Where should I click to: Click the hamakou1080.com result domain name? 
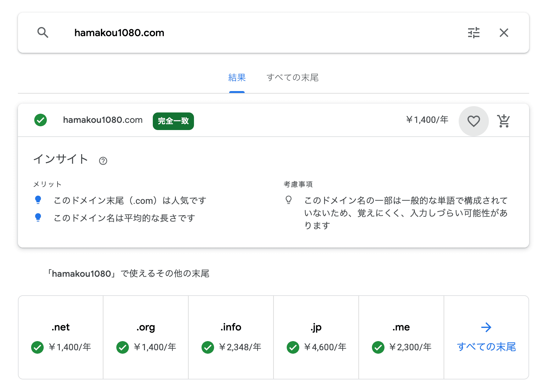pos(103,120)
